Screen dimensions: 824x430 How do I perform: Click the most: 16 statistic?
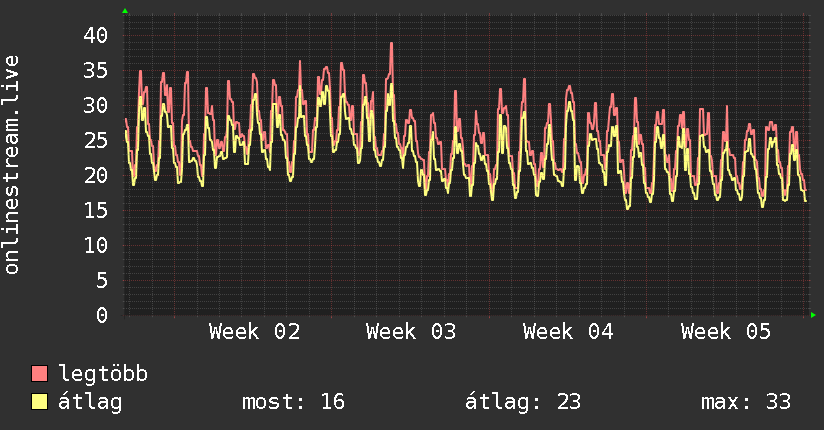click(293, 402)
